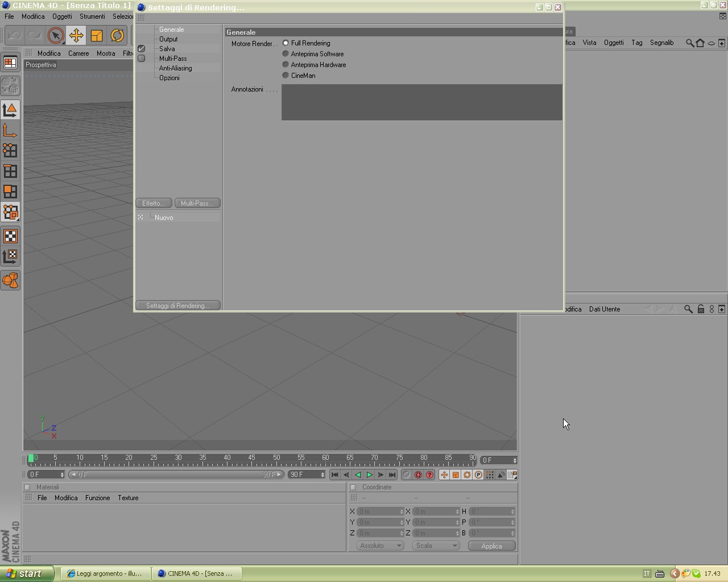
Task: Open the Scala dropdown in Coordinate panel
Action: 436,546
